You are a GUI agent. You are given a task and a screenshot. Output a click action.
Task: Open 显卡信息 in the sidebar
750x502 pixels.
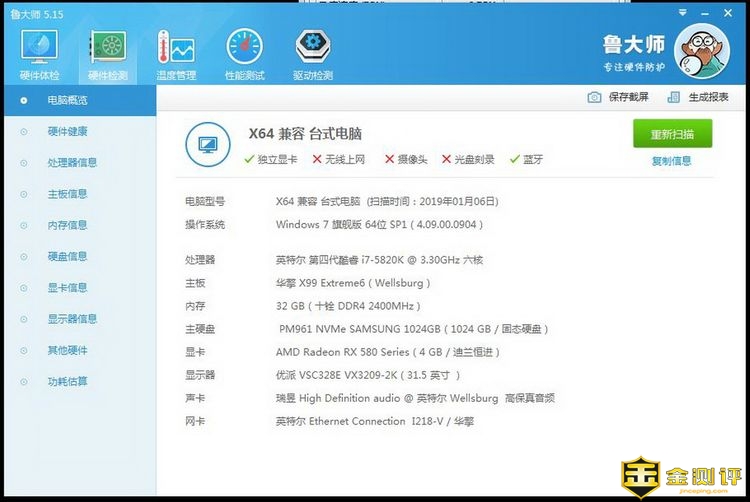[67, 288]
